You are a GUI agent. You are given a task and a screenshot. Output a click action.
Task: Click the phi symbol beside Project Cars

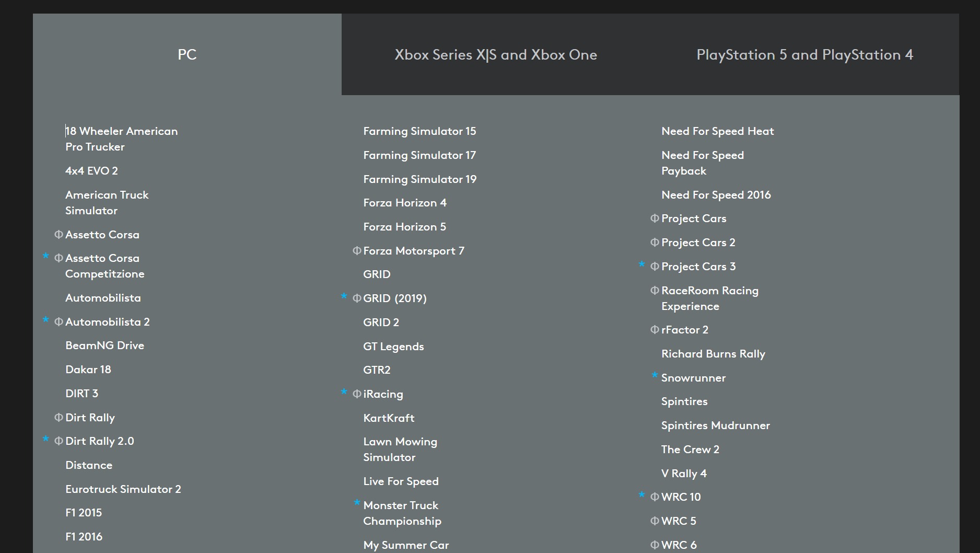click(655, 218)
